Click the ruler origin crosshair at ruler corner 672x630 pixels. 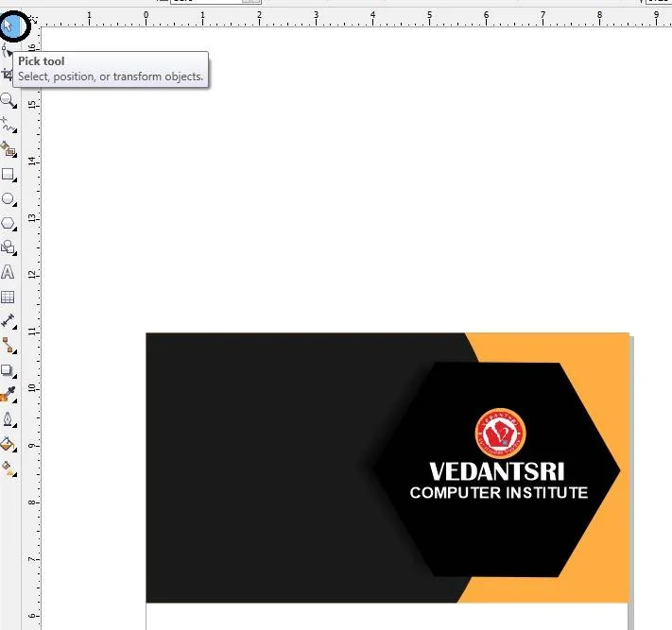tap(32, 20)
